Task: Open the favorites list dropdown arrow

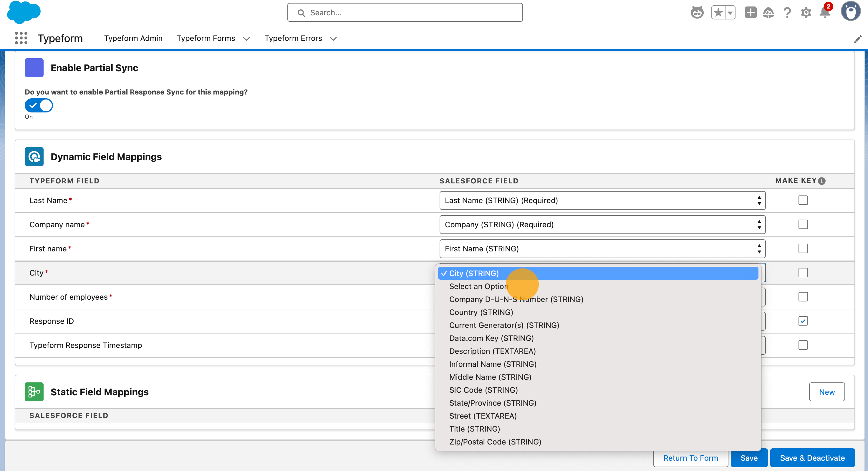Action: (x=730, y=13)
